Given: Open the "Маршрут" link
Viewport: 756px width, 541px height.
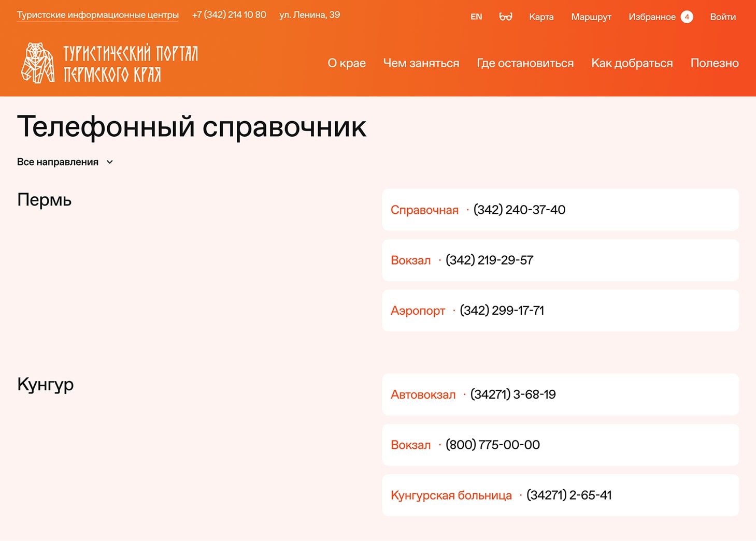Looking at the screenshot, I should [591, 17].
